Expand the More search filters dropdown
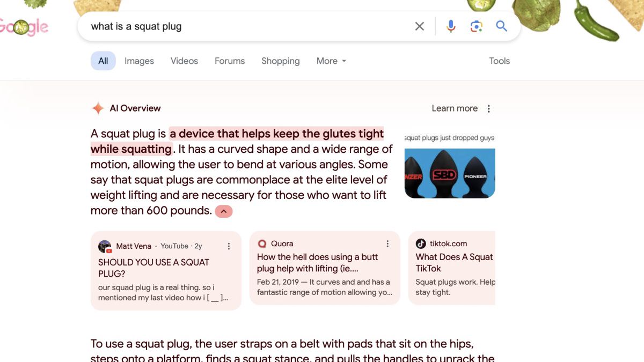644x362 pixels. pyautogui.click(x=331, y=61)
